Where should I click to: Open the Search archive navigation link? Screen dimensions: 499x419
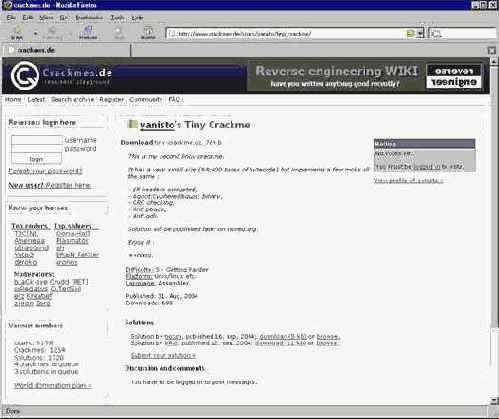tap(72, 99)
